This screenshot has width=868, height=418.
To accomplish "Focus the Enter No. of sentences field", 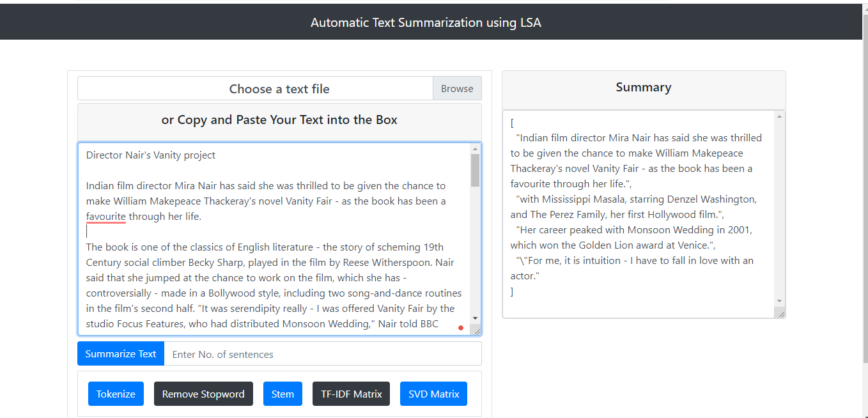I will pos(322,354).
